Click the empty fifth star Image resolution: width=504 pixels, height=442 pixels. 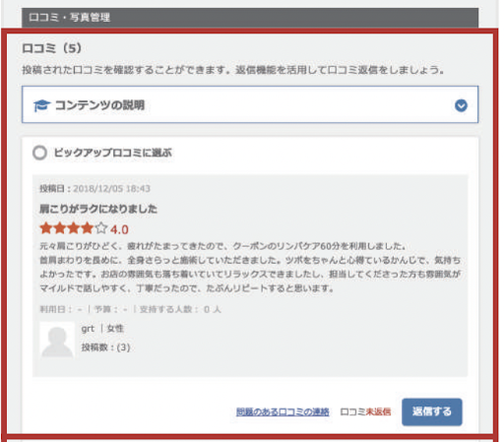tap(101, 228)
